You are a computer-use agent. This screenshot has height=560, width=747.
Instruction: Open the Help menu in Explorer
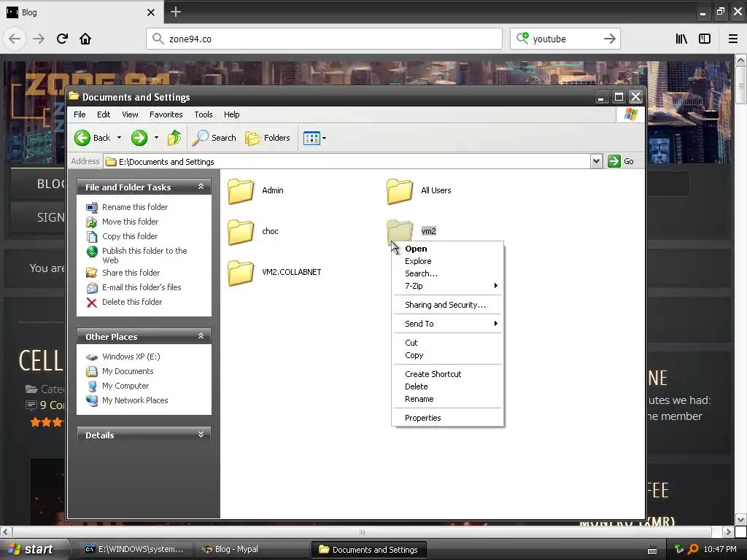231,114
